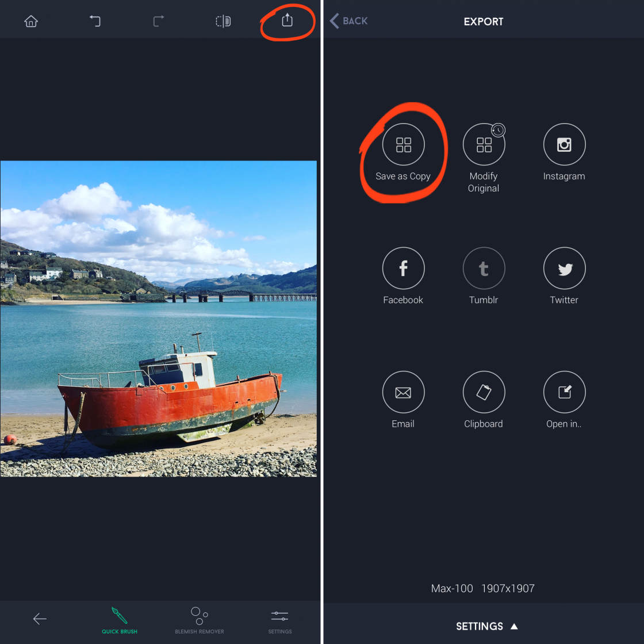Image resolution: width=644 pixels, height=644 pixels.
Task: Save the photo as a copy
Action: click(x=403, y=152)
